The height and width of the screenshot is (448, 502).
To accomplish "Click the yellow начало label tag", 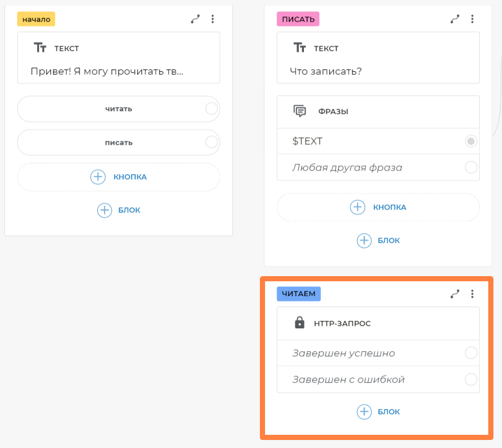I will 36,19.
